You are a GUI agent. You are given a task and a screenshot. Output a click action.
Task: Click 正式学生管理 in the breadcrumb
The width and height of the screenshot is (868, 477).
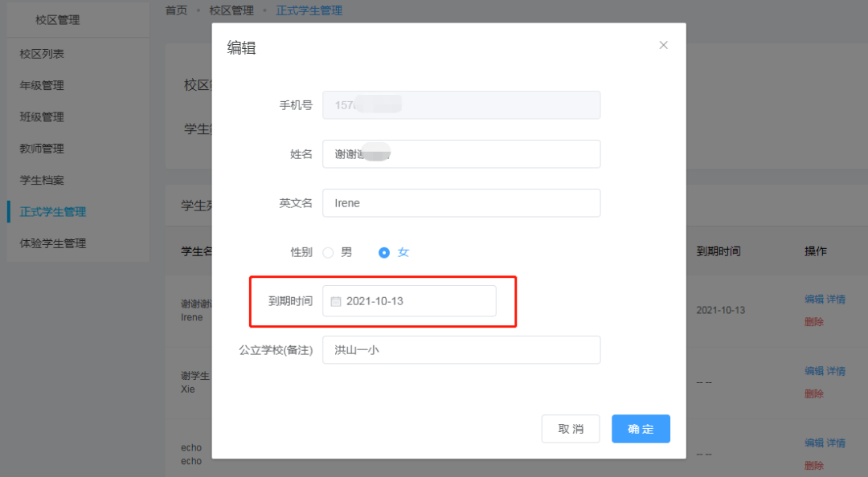(309, 10)
